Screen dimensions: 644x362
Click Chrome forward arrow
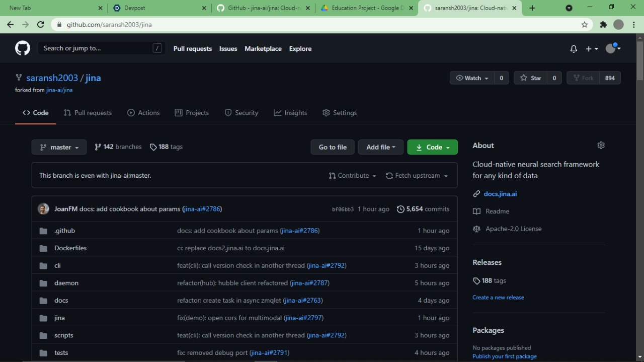pyautogui.click(x=25, y=24)
